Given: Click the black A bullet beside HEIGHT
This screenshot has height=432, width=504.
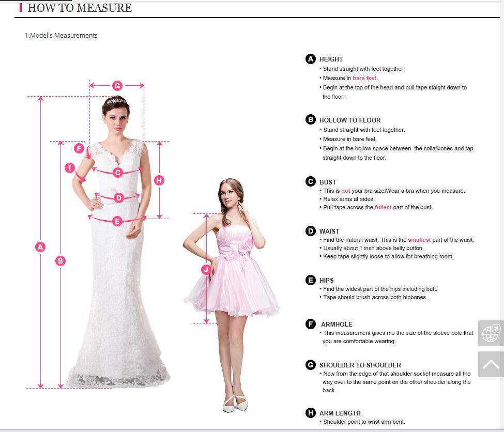Looking at the screenshot, I should tap(311, 59).
